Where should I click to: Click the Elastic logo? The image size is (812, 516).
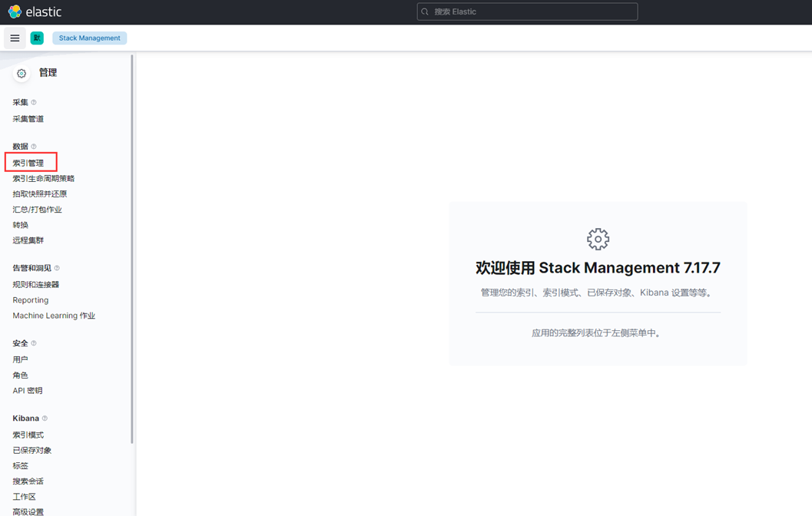coord(35,12)
